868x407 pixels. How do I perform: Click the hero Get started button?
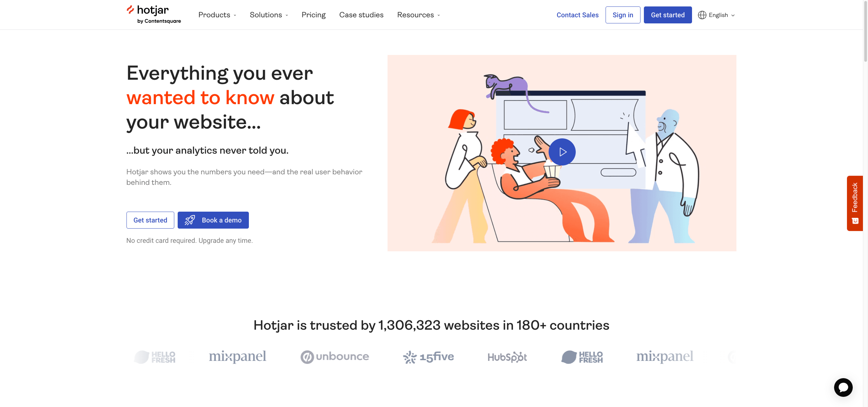(x=150, y=220)
